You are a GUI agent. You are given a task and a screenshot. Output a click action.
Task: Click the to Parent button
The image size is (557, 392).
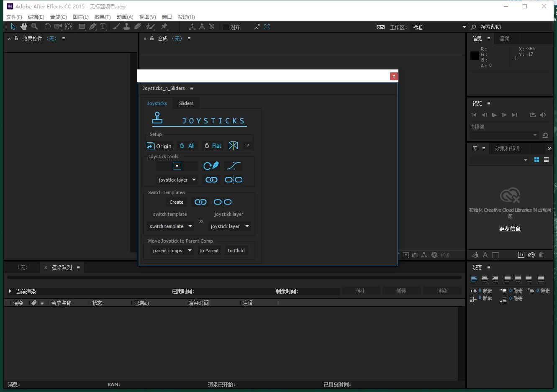point(209,251)
